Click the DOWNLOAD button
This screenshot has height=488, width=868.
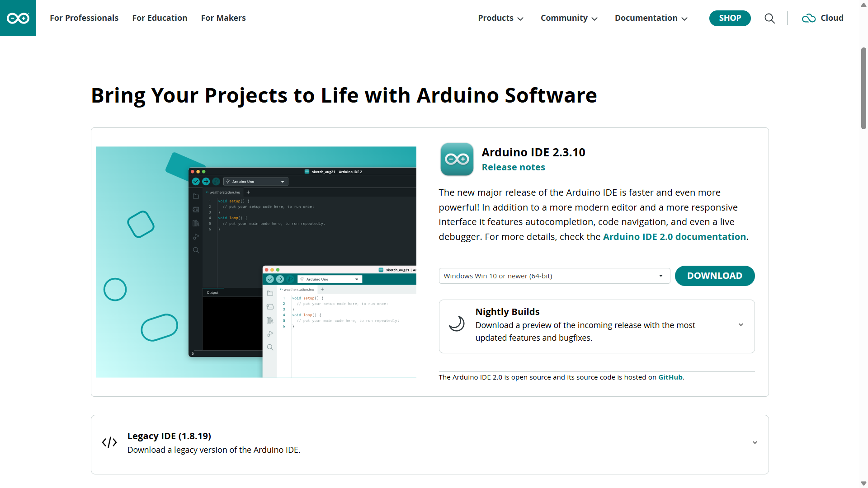(715, 276)
